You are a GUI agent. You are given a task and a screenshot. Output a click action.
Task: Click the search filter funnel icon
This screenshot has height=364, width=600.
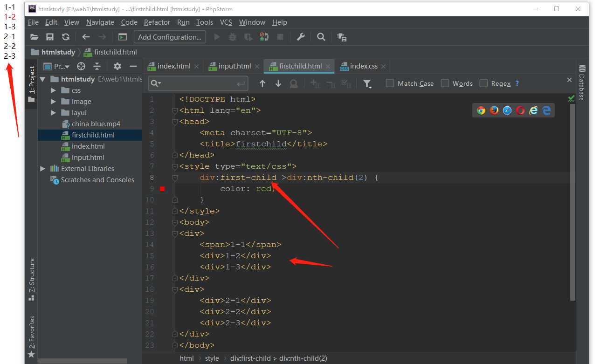click(x=367, y=84)
